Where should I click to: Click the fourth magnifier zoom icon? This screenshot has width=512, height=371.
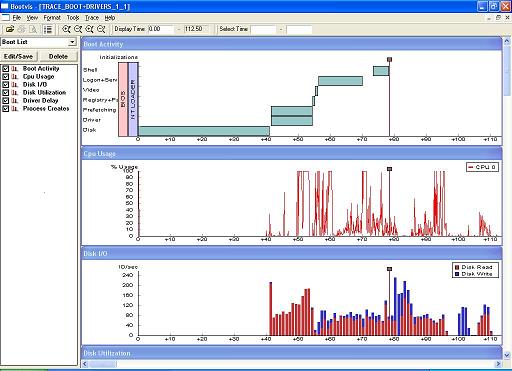(x=101, y=29)
